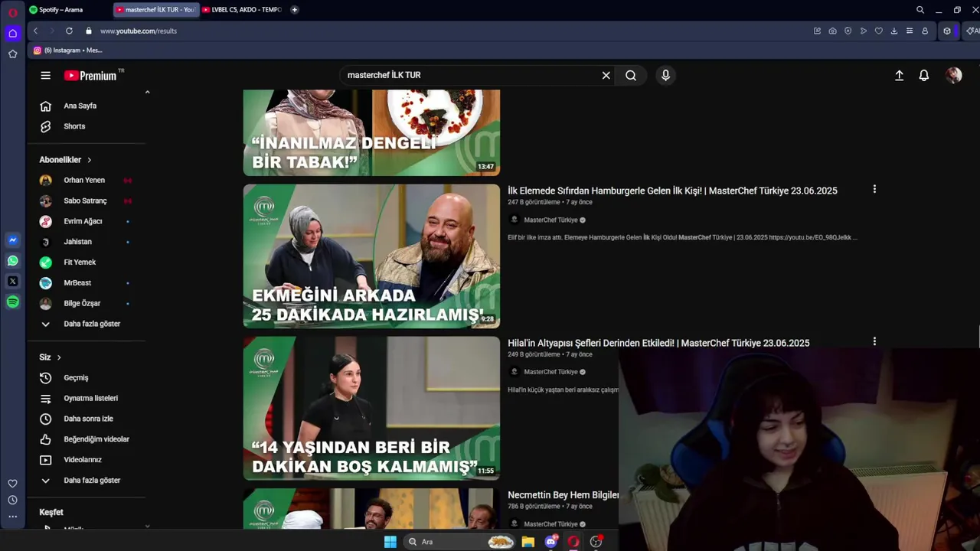Open the Opera sidebar home icon

[12, 33]
